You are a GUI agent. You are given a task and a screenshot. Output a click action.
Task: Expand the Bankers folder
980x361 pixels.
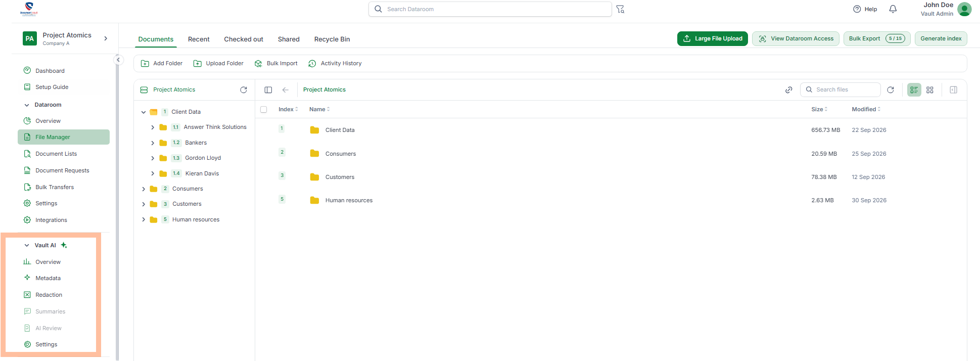pyautogui.click(x=153, y=143)
